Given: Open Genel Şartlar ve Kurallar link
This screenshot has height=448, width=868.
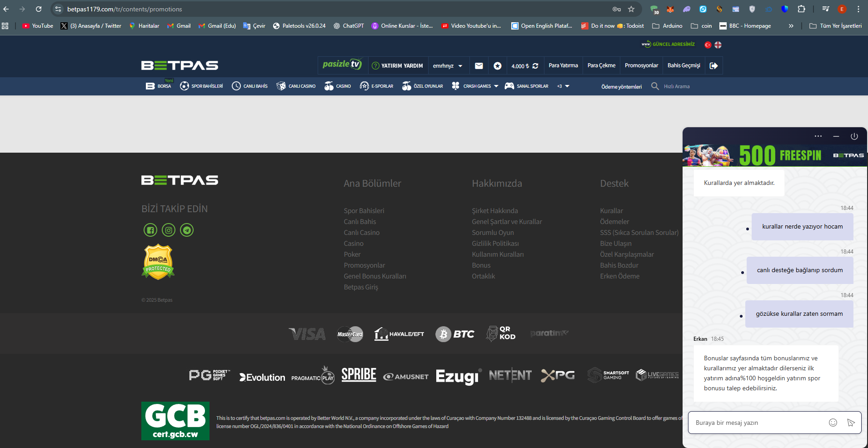Looking at the screenshot, I should click(507, 222).
